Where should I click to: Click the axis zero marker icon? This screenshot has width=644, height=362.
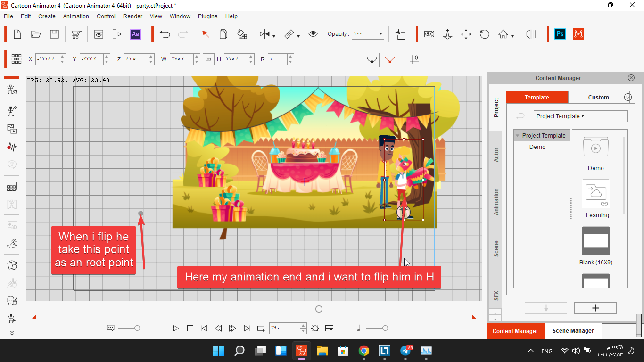click(414, 59)
